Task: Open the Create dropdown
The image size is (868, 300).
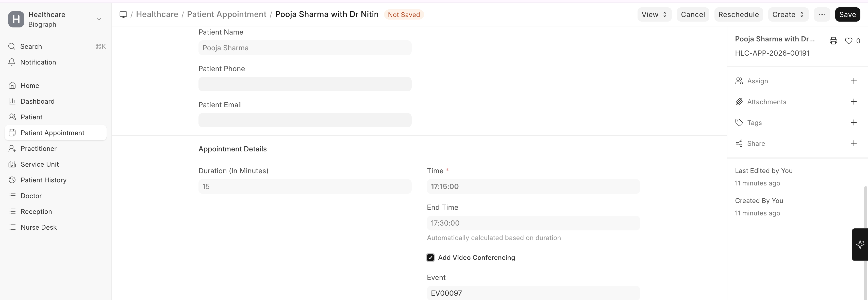Action: point(788,14)
